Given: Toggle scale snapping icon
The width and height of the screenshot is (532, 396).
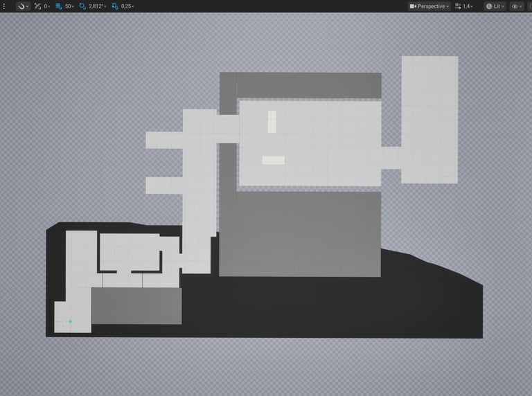Looking at the screenshot, I should pyautogui.click(x=115, y=6).
